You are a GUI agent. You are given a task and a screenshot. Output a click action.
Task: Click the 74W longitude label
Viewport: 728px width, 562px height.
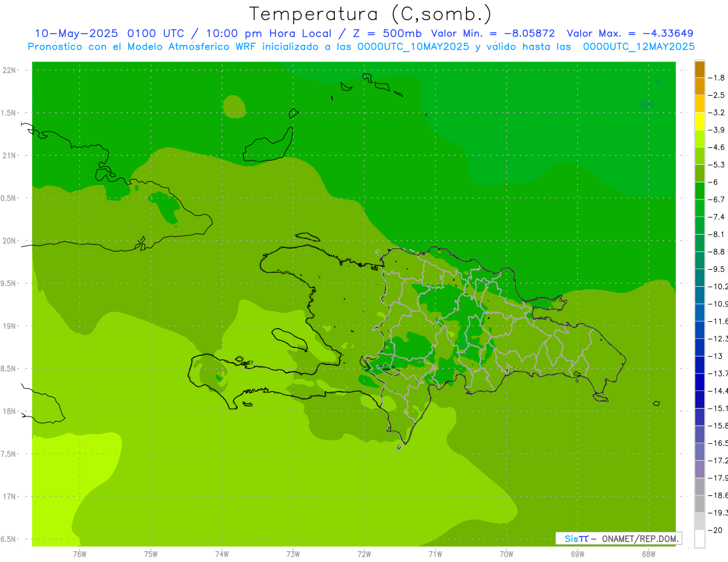(222, 554)
